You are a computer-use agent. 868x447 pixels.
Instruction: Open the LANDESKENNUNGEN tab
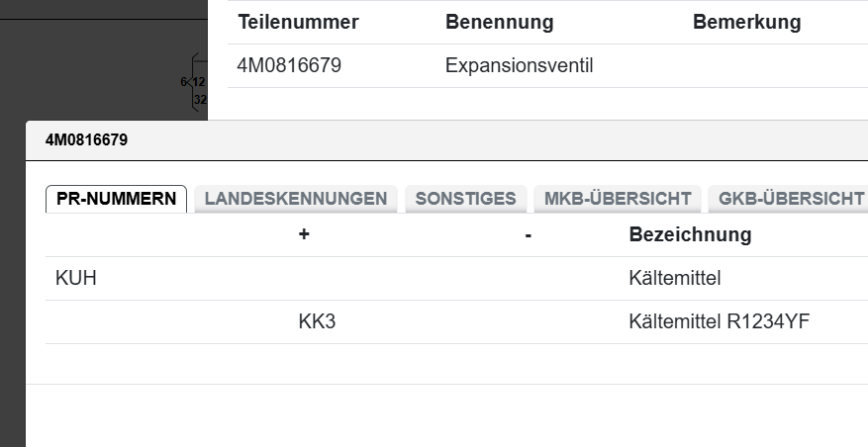click(x=295, y=199)
